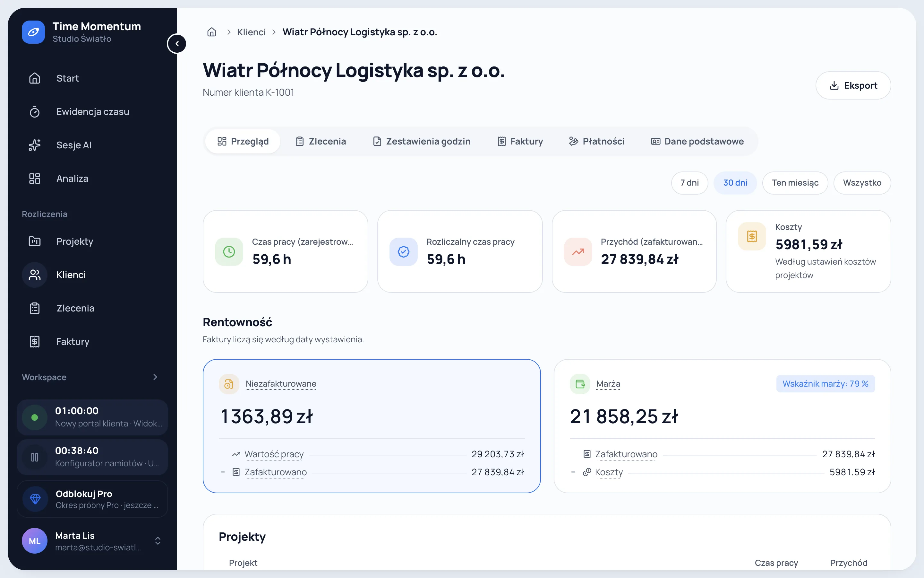924x578 pixels.
Task: Select the Wszystko range filter
Action: 862,183
